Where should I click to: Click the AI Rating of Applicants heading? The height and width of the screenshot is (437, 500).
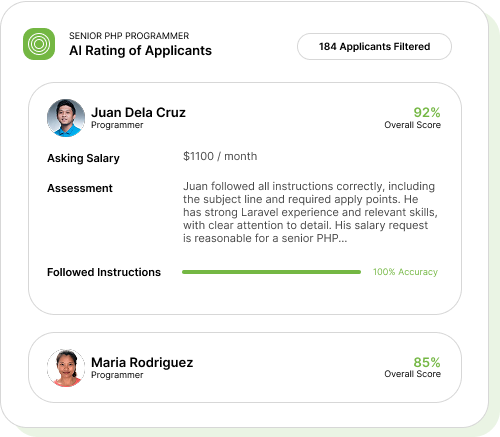140,51
